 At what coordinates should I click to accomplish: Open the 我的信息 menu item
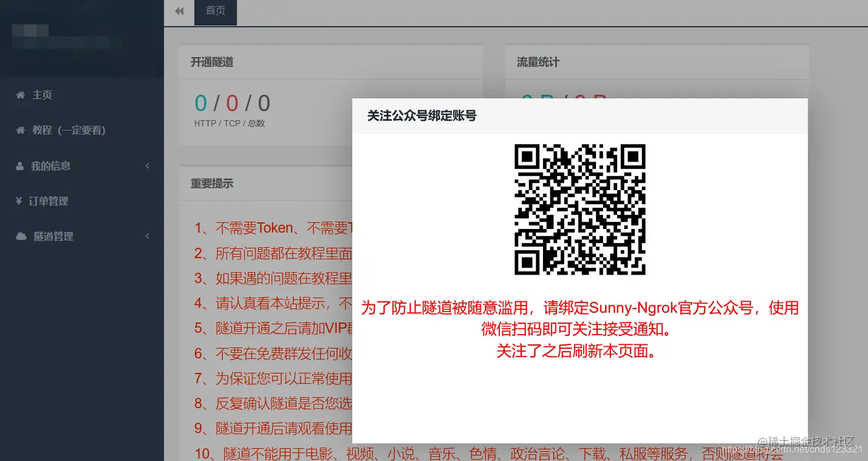(82, 166)
